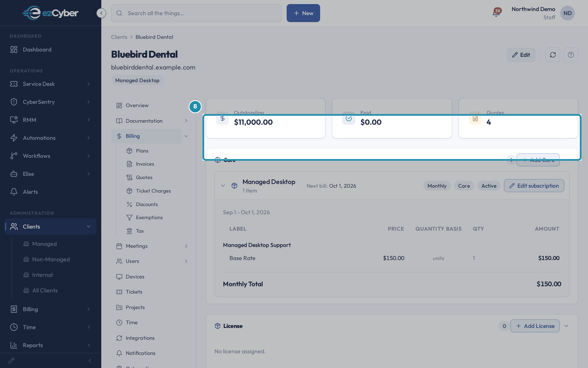This screenshot has width=588, height=368.
Task: Open Elise in the sidebar
Action: (51, 174)
